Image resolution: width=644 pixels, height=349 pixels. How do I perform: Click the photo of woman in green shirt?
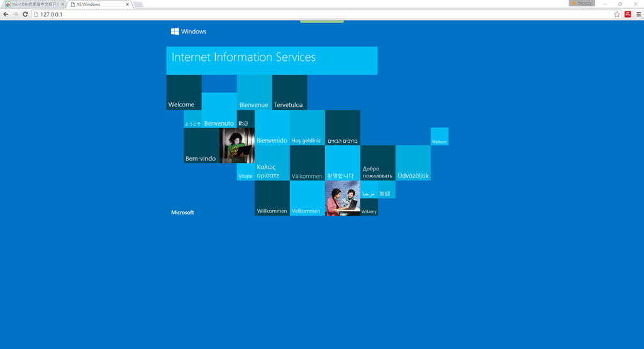237,145
